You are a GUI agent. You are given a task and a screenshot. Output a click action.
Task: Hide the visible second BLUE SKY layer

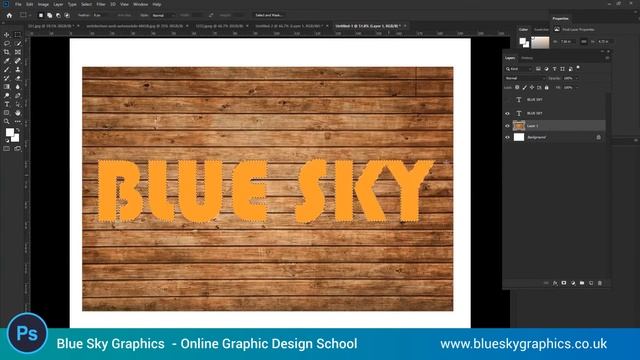(x=507, y=113)
